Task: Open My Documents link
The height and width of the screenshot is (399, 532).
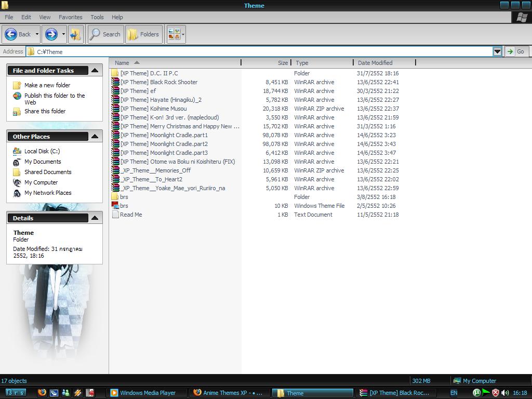Action: (43, 162)
